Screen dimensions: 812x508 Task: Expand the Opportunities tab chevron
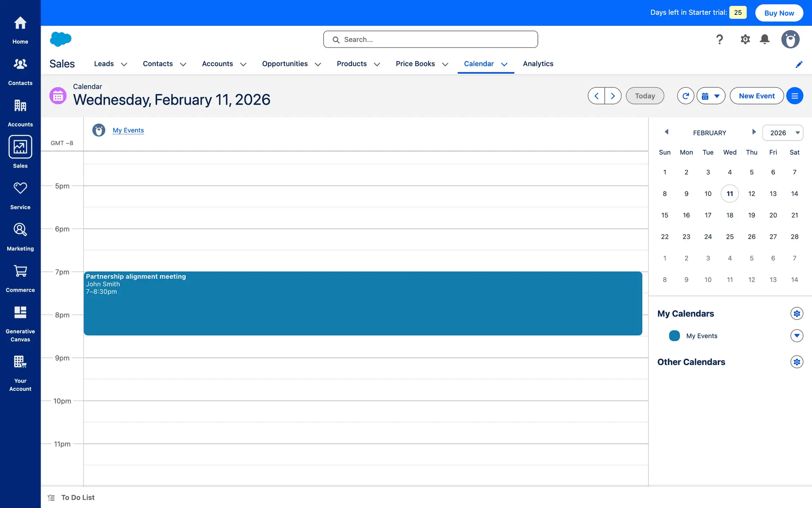318,64
